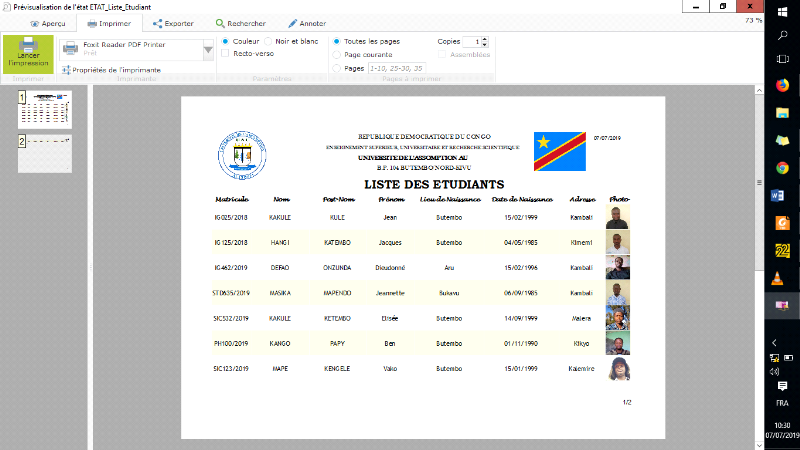Viewport: 800px width, 450px height.
Task: Switch to the Aperçu tab
Action: [47, 22]
